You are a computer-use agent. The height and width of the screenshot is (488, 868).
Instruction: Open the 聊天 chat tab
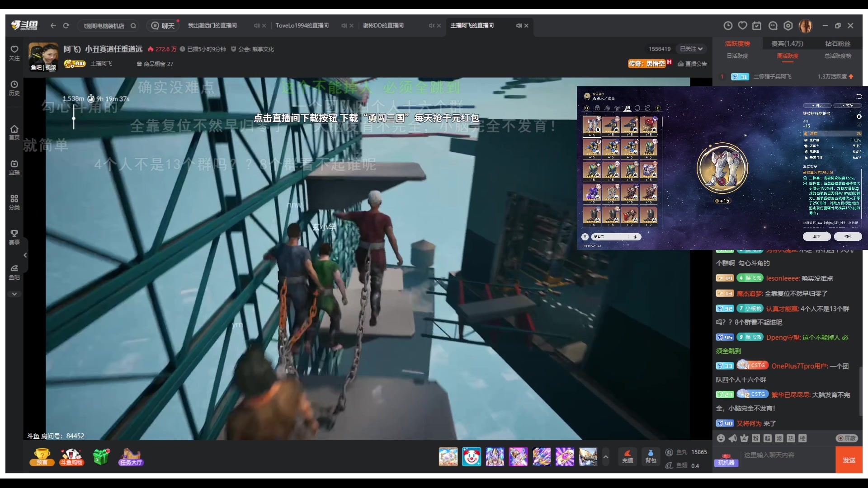[163, 26]
